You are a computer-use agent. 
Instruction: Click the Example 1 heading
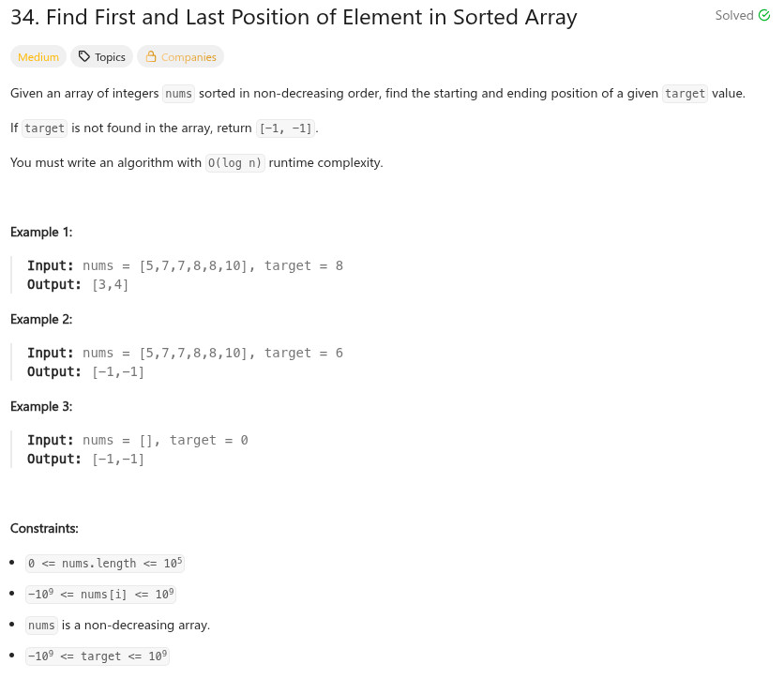41,232
